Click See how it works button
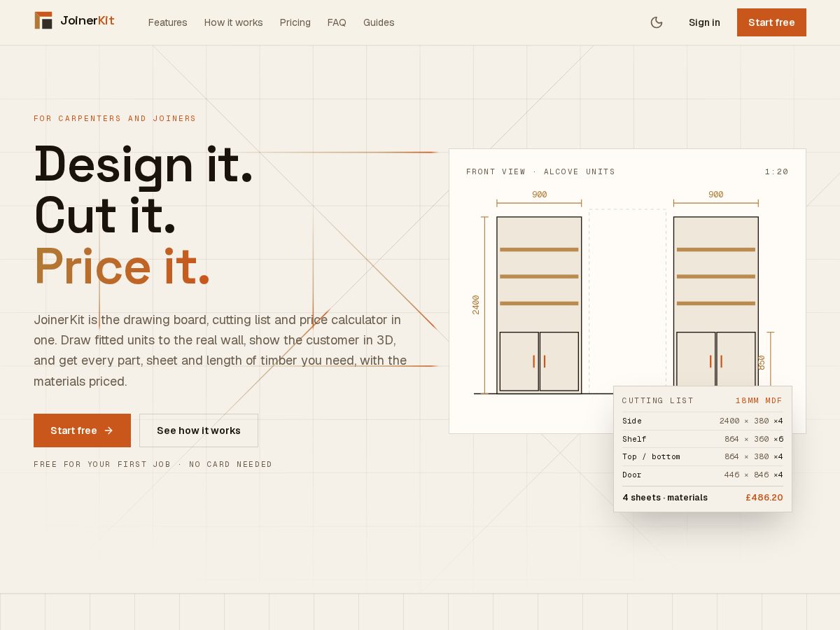 199,430
